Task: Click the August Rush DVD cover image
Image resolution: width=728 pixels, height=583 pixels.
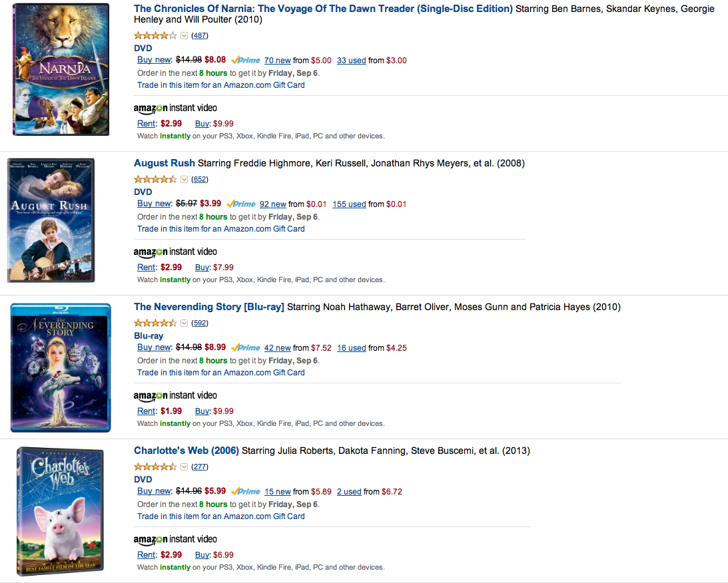Action: click(51, 220)
